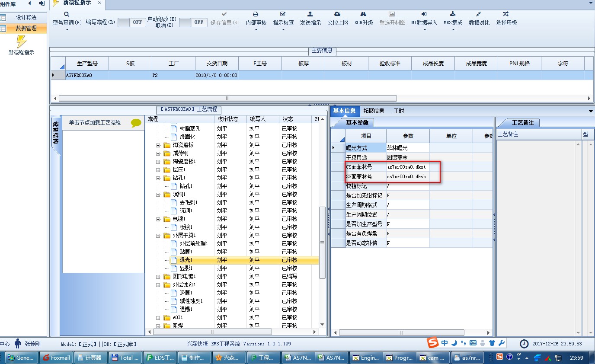Close the 新流程指示 tab
Viewport: 595px width, 364px height.
[x=99, y=3]
